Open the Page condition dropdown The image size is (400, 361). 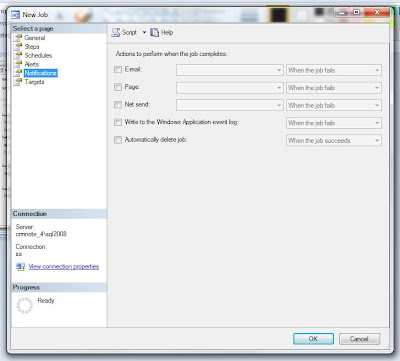click(x=334, y=88)
